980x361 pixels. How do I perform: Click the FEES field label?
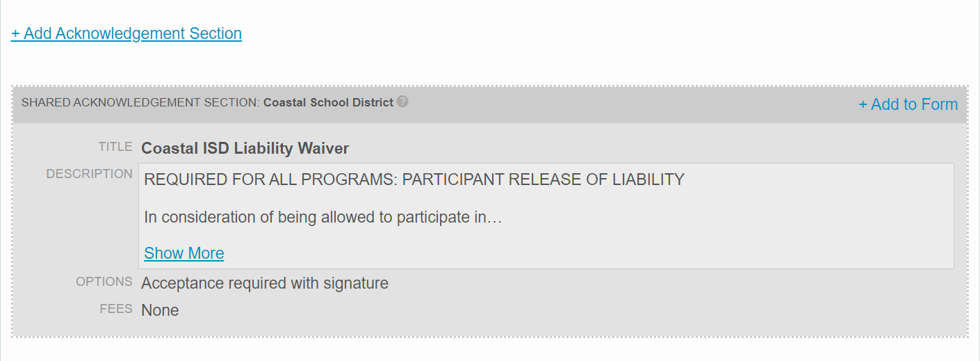pyautogui.click(x=116, y=309)
